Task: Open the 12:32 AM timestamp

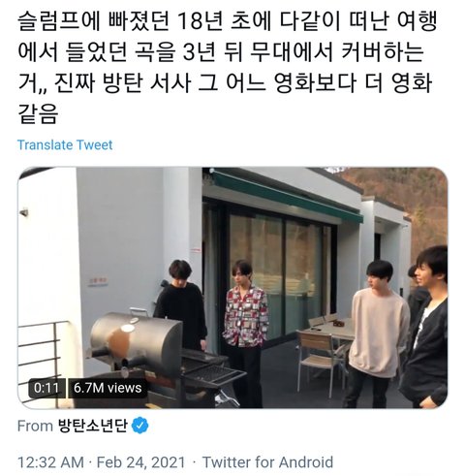Action: (50, 462)
